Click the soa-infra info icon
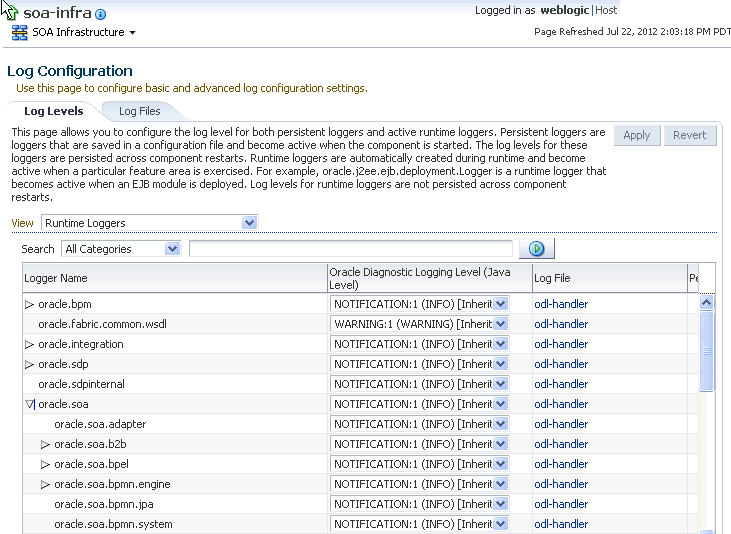 (x=100, y=14)
